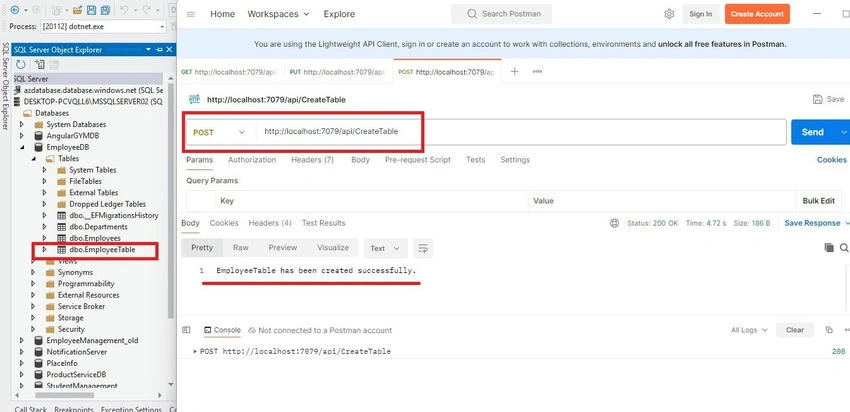Screen dimensions: 850x412
Task: Click the Save disk icon in Postman
Action: click(817, 99)
